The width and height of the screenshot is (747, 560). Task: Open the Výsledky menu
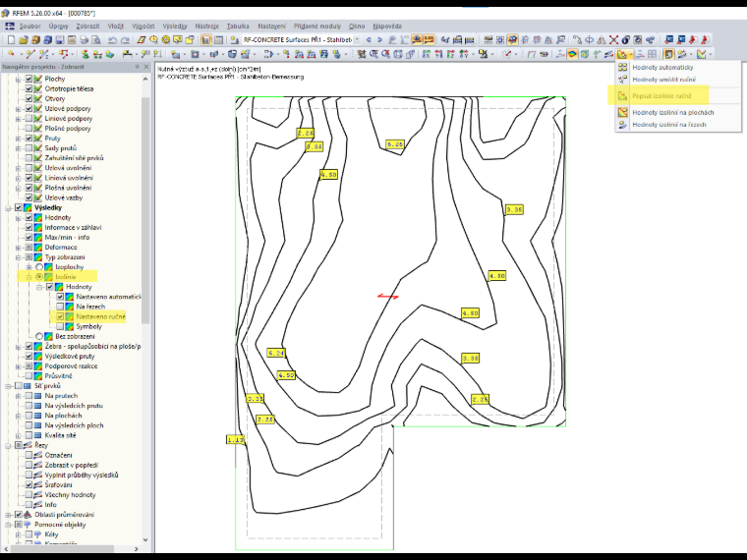coord(174,27)
